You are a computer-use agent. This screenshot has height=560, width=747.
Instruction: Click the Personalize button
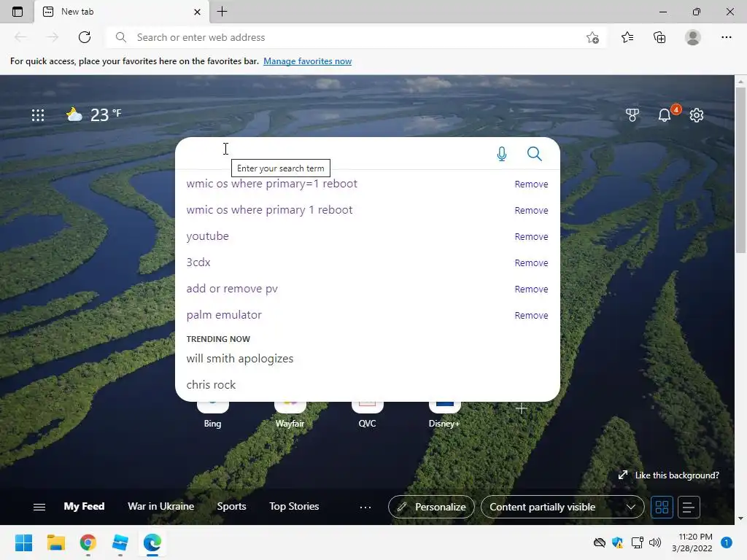tap(431, 507)
